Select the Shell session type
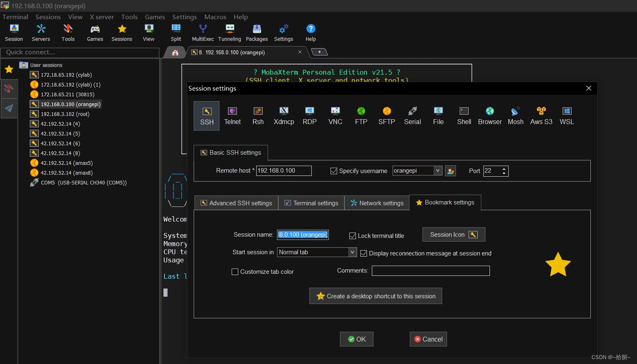This screenshot has height=364, width=637. click(464, 116)
